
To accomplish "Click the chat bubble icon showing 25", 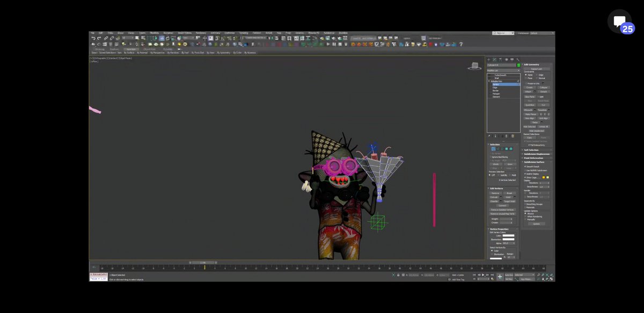I will coord(620,22).
